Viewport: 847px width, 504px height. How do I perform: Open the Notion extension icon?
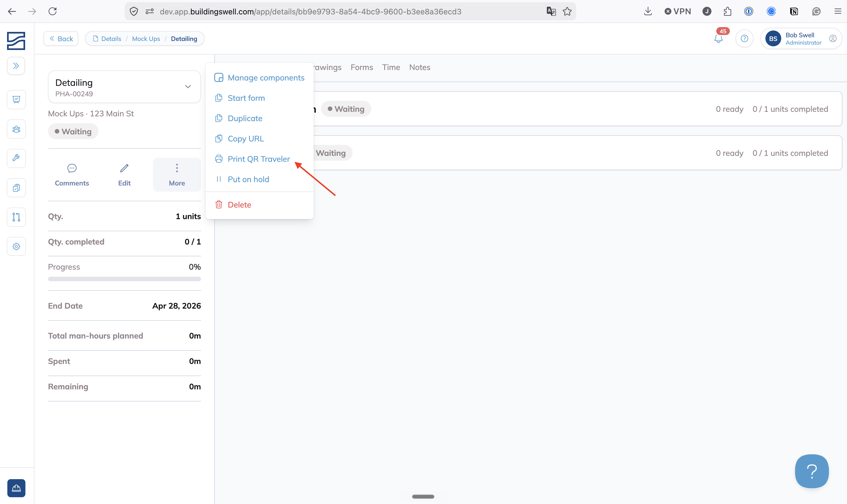click(794, 12)
